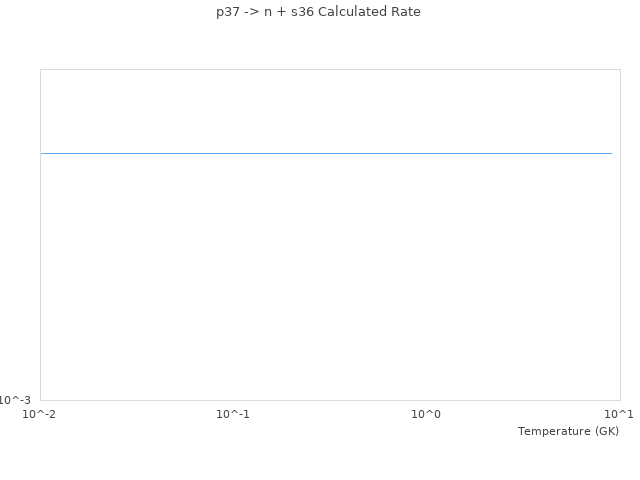This screenshot has width=640, height=480.
Task: Pick the 10^1 x-axis tick label
Action: 619,414
